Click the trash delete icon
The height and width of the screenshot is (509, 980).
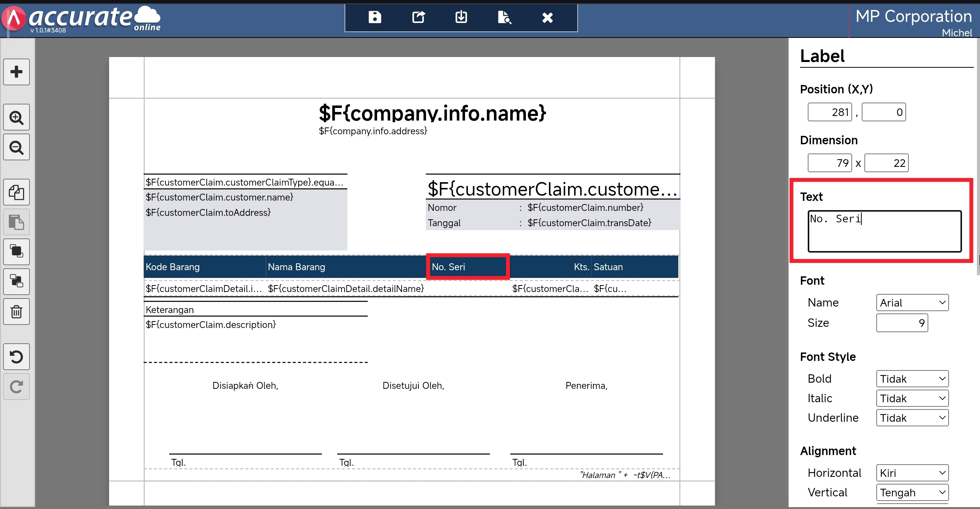click(16, 312)
